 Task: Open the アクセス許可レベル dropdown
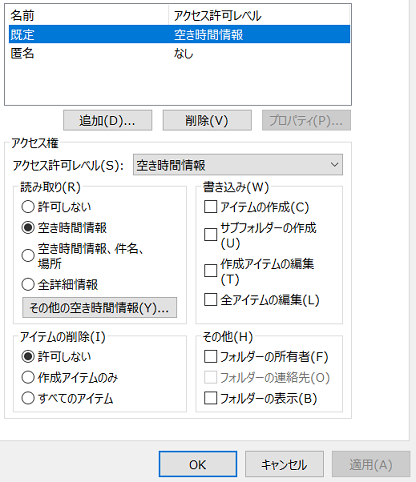pos(238,165)
